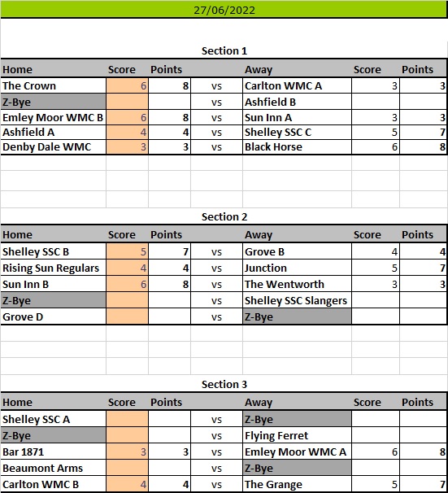Select the green 27/06/2022 date header

coord(224,10)
